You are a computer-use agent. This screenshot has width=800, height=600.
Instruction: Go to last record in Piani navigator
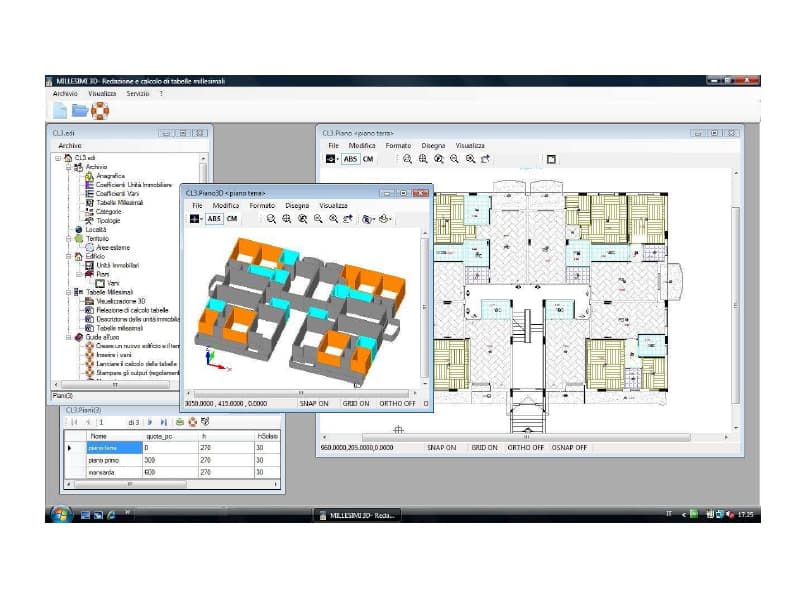pyautogui.click(x=164, y=422)
